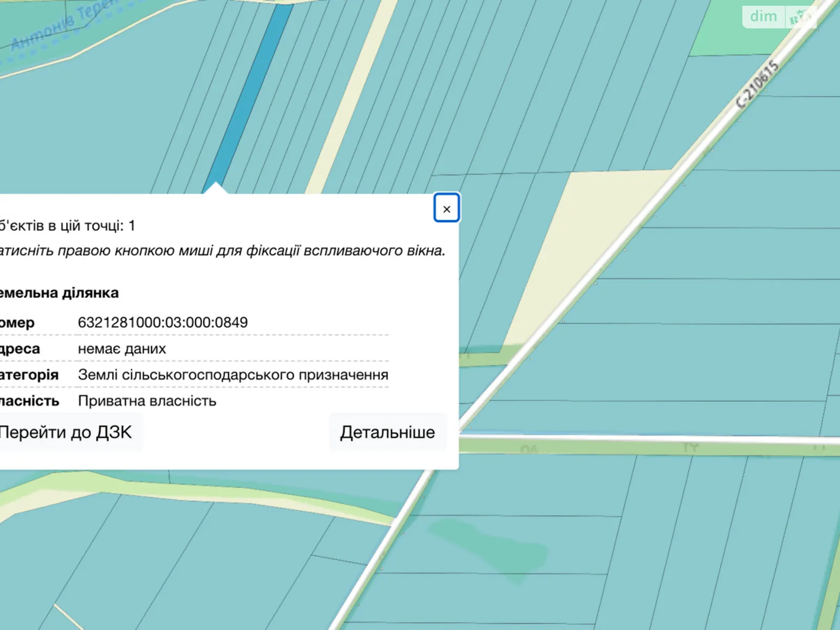This screenshot has height=630, width=840.
Task: Click cadastral number 6321281000:03:000:0849
Action: point(163,322)
